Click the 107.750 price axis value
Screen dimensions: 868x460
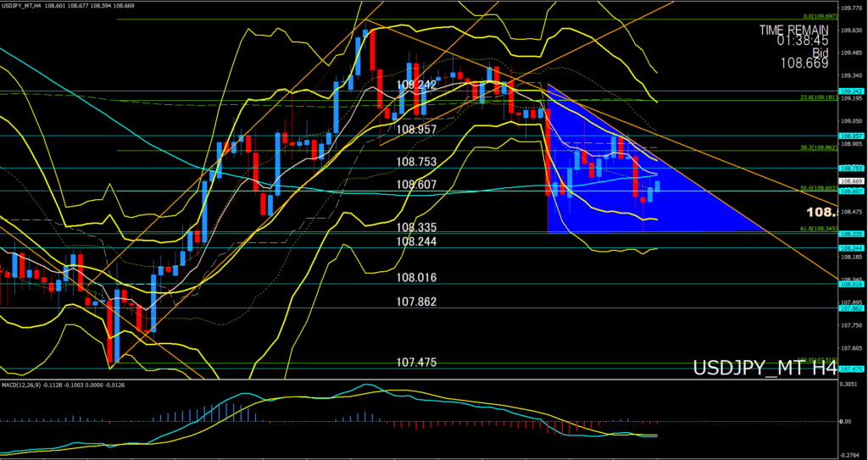click(851, 325)
